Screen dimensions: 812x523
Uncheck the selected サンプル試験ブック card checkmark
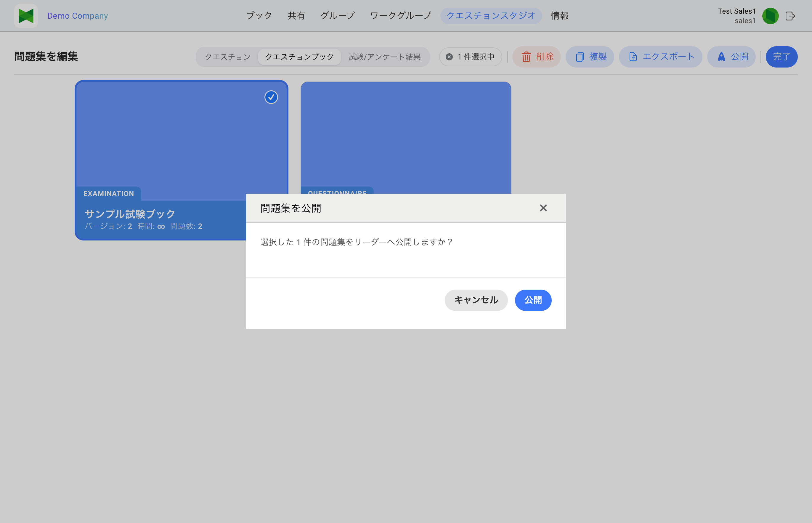(271, 97)
